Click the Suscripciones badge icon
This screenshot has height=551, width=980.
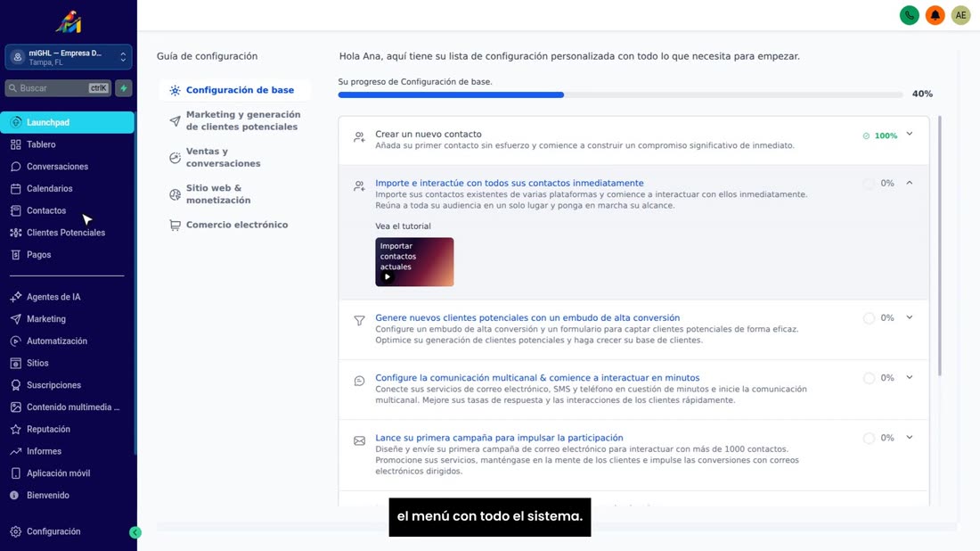pyautogui.click(x=16, y=385)
